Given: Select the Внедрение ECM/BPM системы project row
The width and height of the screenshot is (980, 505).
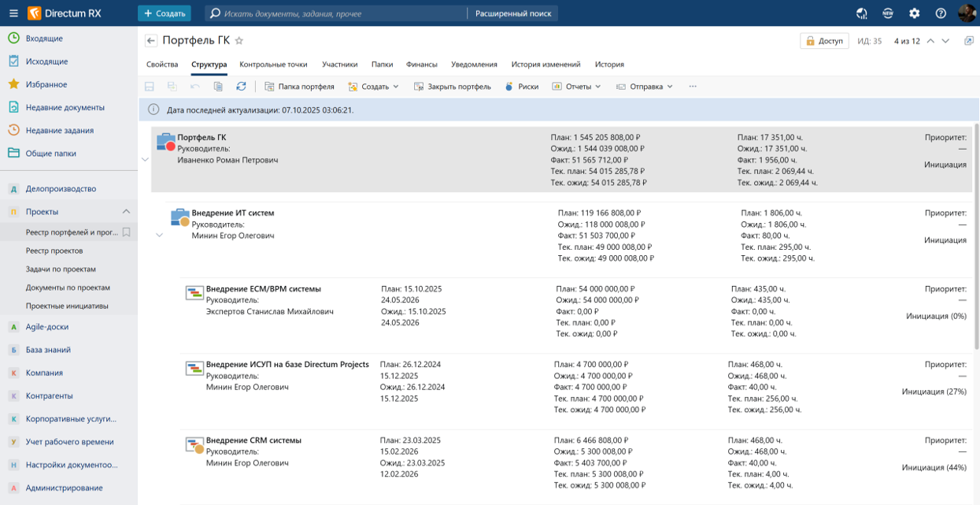Looking at the screenshot, I should 577,315.
